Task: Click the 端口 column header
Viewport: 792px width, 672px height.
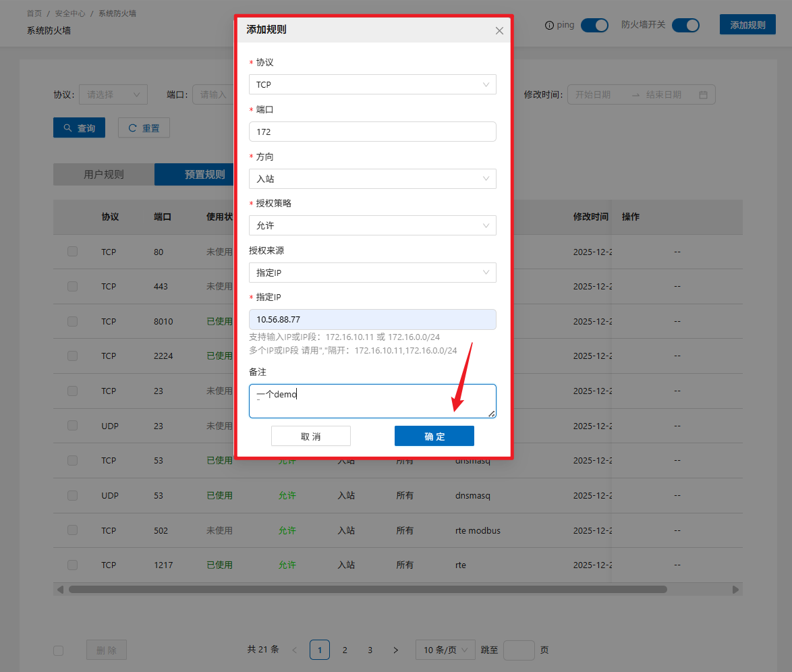Action: (x=163, y=217)
